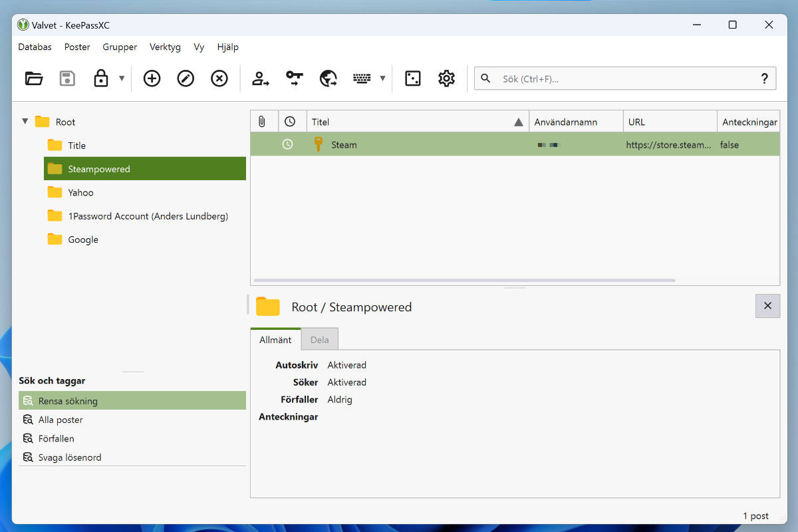Close the group preview panel
This screenshot has height=532, width=798.
point(767,306)
